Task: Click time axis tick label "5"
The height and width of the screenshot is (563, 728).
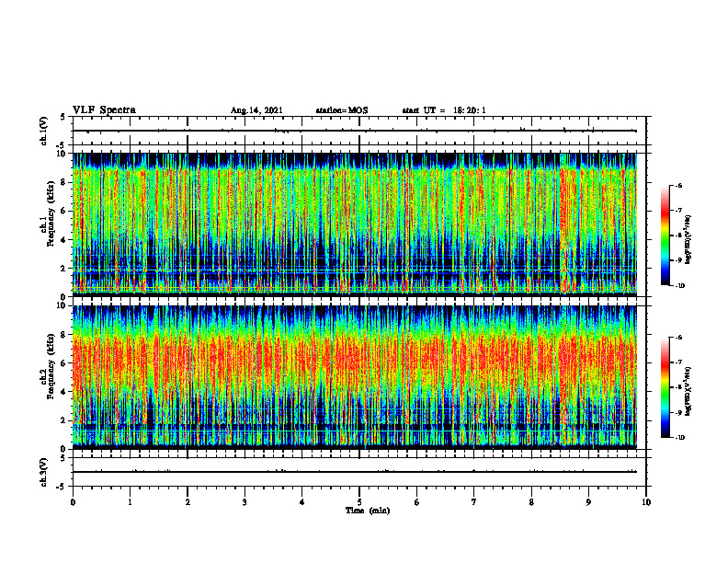Action: click(x=359, y=502)
